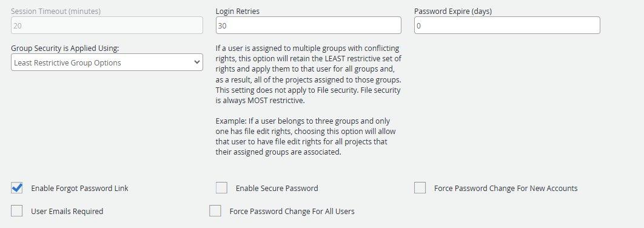Click the "Session Timeout (minutes)" label
The image size is (644, 228).
pos(55,12)
